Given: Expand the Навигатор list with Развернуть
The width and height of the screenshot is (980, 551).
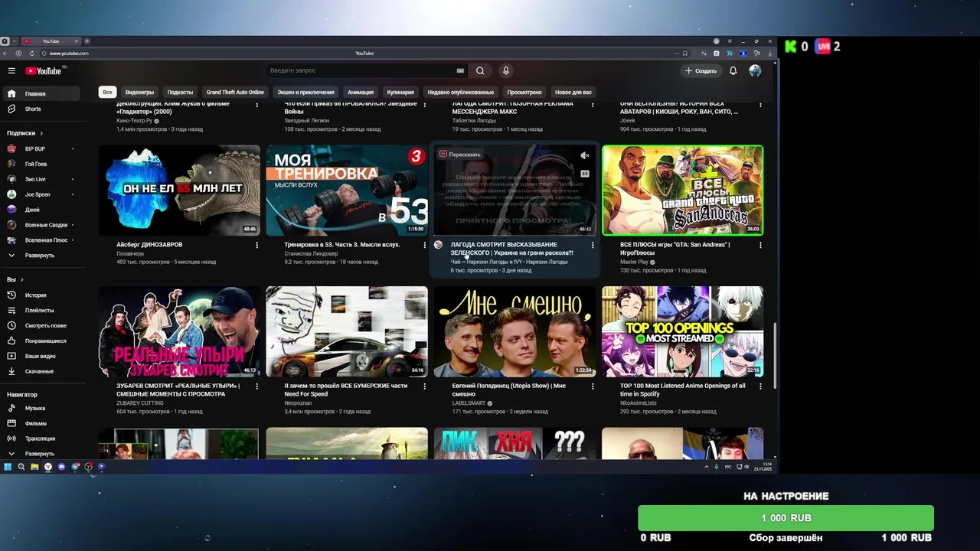Looking at the screenshot, I should (x=40, y=453).
